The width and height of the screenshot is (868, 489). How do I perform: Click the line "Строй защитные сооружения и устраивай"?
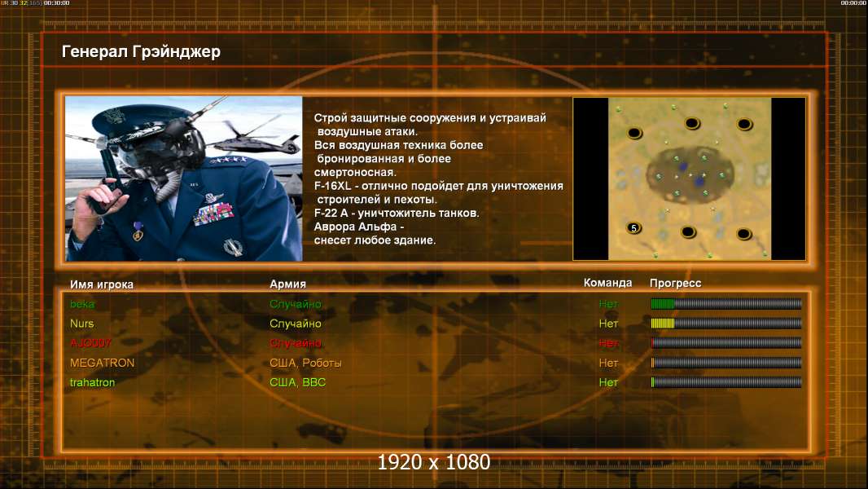430,118
